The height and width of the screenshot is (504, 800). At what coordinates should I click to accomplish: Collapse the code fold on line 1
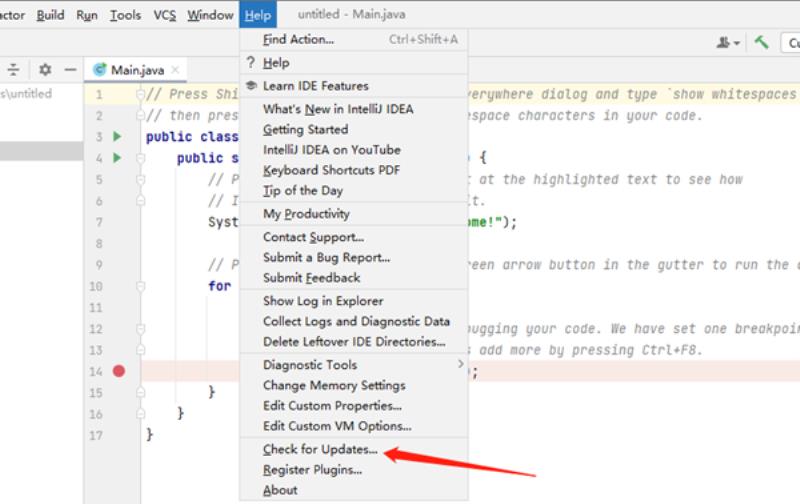pos(141,94)
